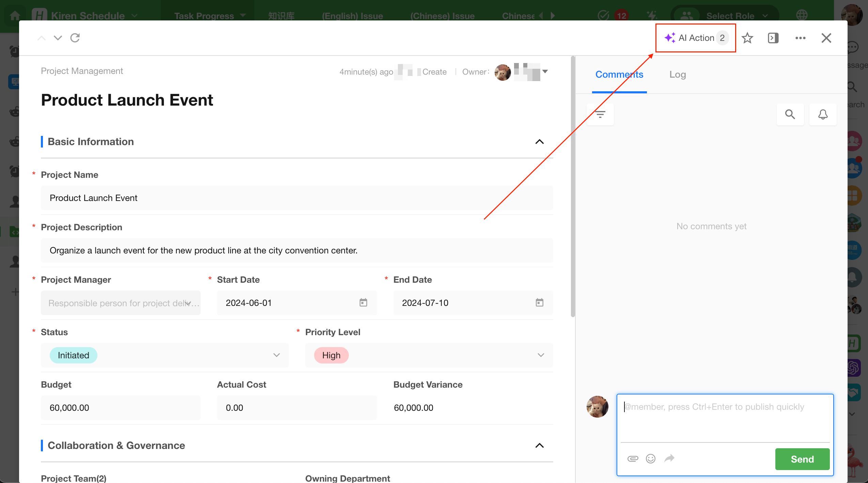
Task: Collapse the side panel with panel icon
Action: pyautogui.click(x=773, y=38)
